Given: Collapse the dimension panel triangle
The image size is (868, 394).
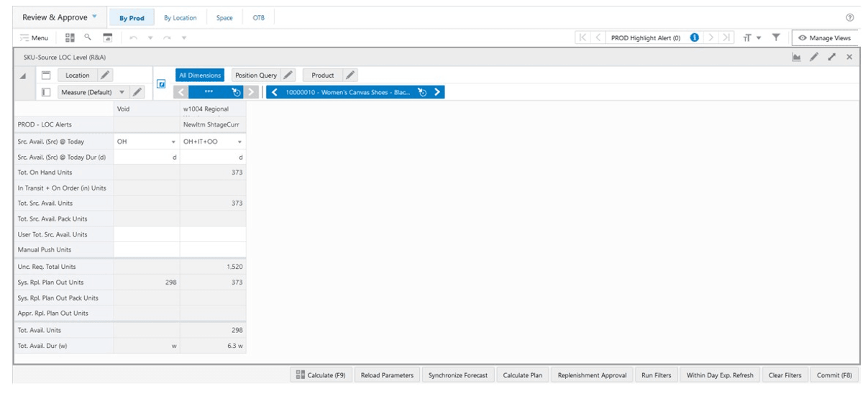Looking at the screenshot, I should tap(23, 76).
